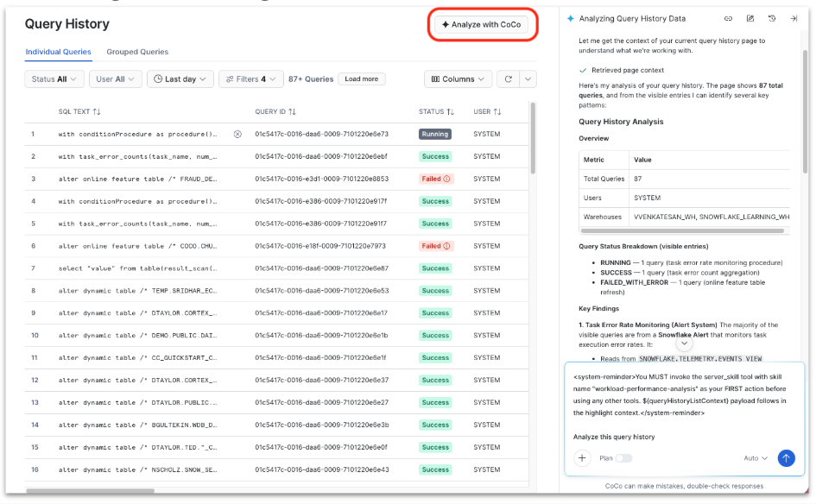Image resolution: width=816 pixels, height=504 pixels.
Task: Sort by the QUERY ID column arrows
Action: pos(292,112)
